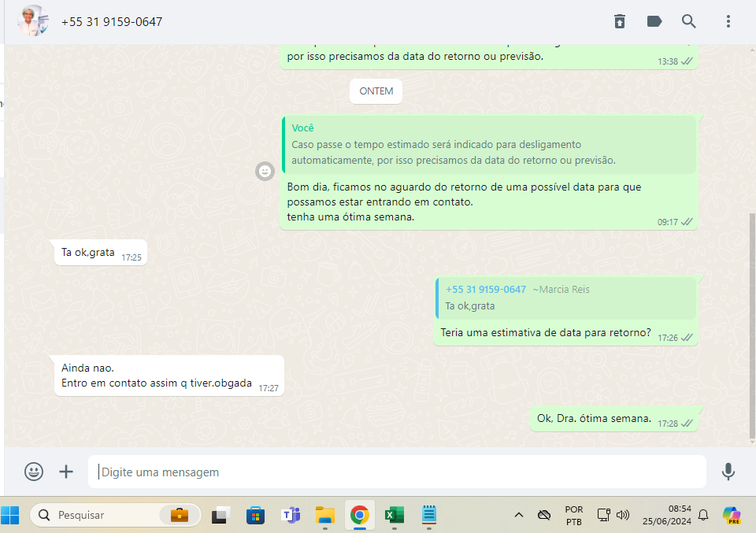Launch Microsoft Store from taskbar
The width and height of the screenshot is (756, 533).
[255, 515]
